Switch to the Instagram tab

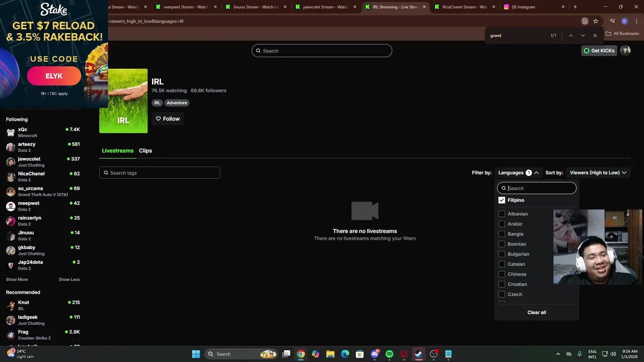(534, 7)
